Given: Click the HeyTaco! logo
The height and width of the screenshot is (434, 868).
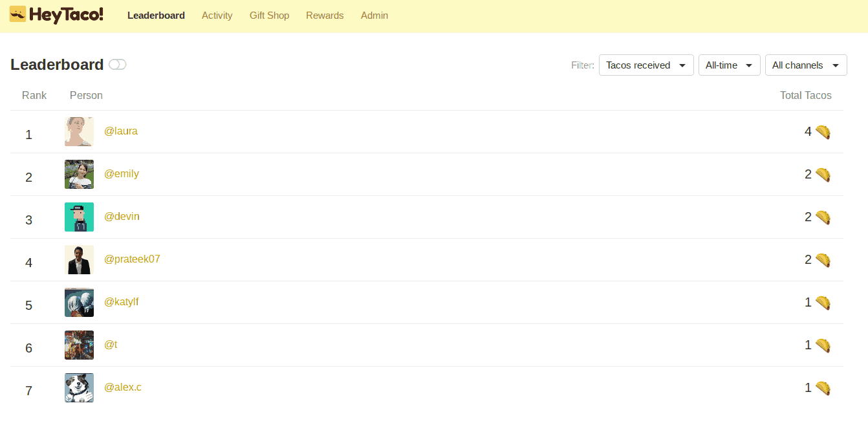Looking at the screenshot, I should (56, 14).
